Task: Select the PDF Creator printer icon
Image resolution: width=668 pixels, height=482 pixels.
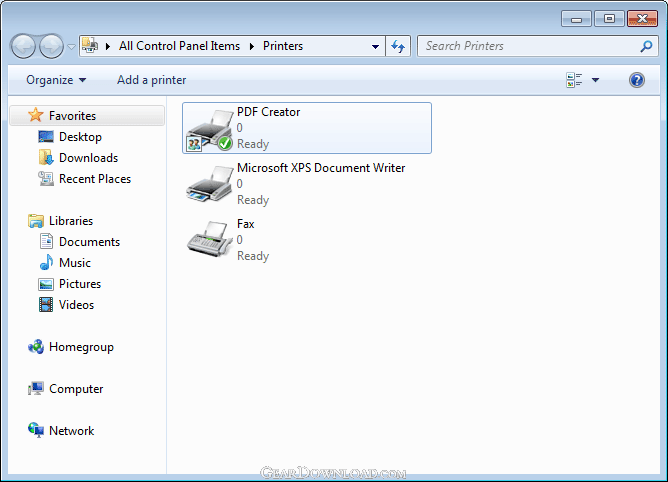Action: [210, 130]
